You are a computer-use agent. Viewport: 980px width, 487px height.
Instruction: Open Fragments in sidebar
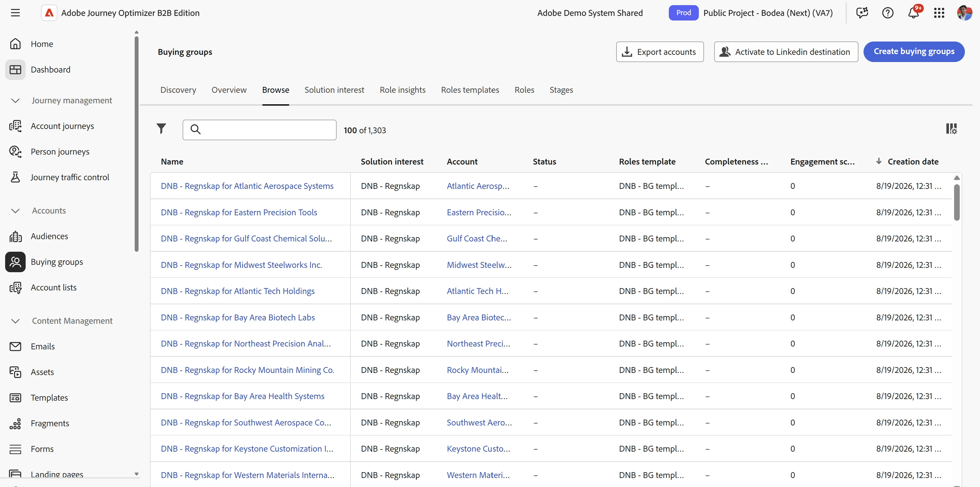click(50, 423)
